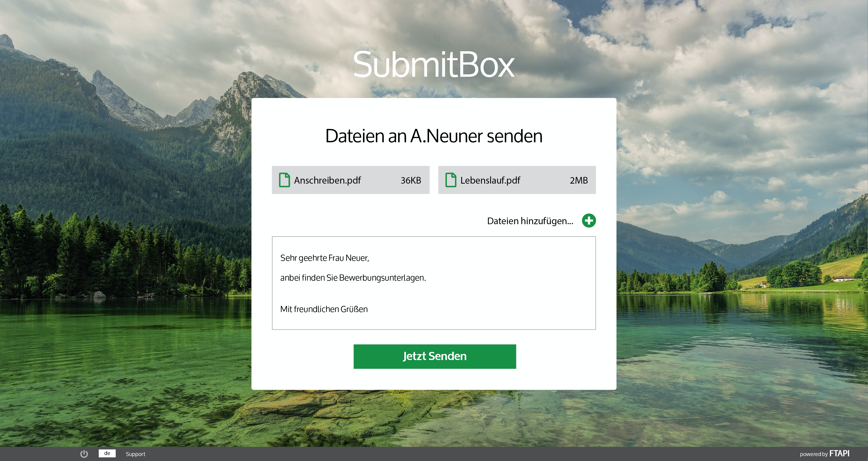Click the SubmitBox title logo
The width and height of the screenshot is (868, 461).
tap(434, 64)
